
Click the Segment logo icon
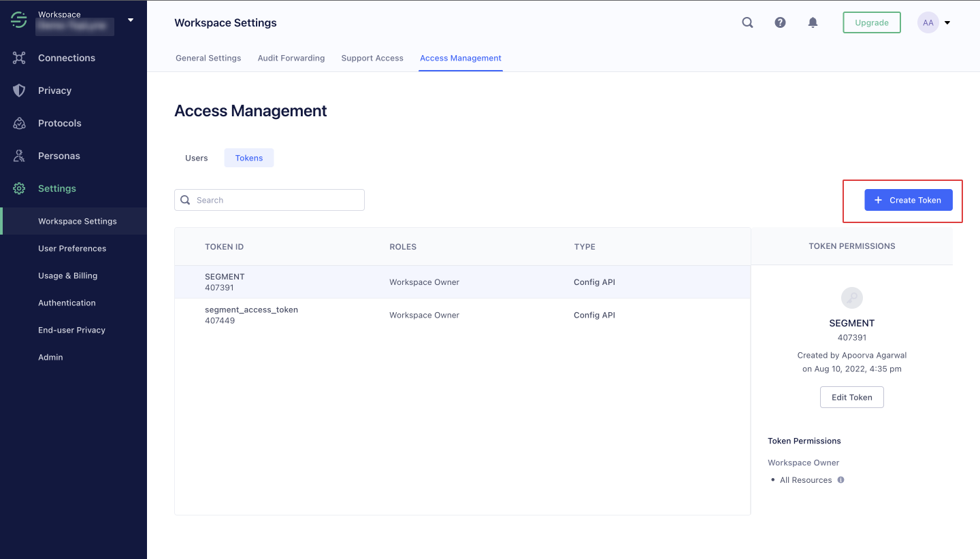click(19, 20)
